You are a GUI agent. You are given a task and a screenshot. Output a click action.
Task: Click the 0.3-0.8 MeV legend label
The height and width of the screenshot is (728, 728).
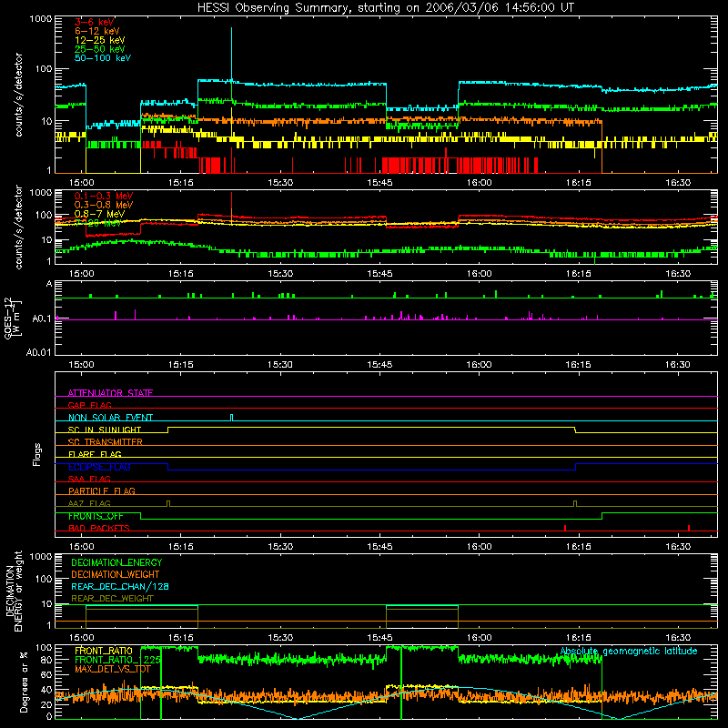click(x=104, y=205)
